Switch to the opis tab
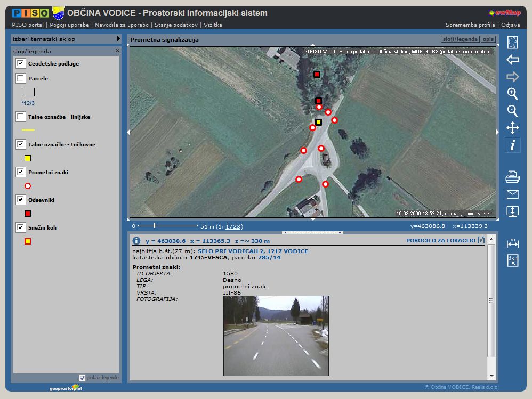Screen dimensions: 532x399 point(488,39)
